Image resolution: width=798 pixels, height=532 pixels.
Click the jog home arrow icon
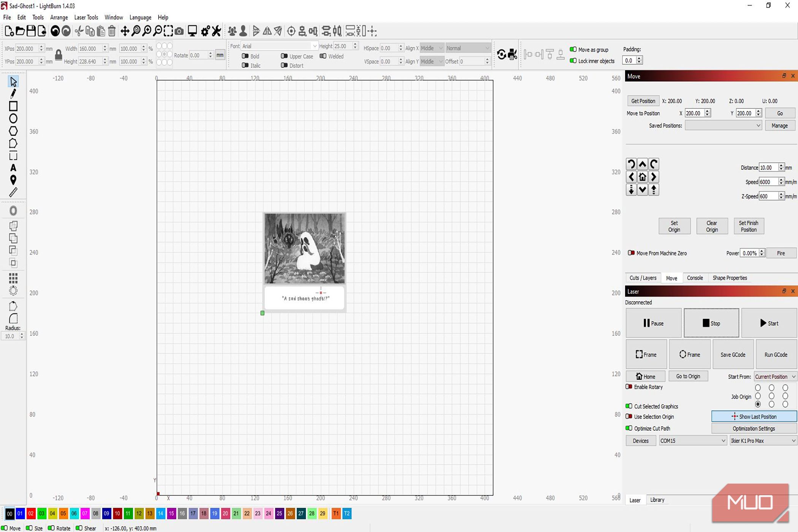(x=642, y=177)
